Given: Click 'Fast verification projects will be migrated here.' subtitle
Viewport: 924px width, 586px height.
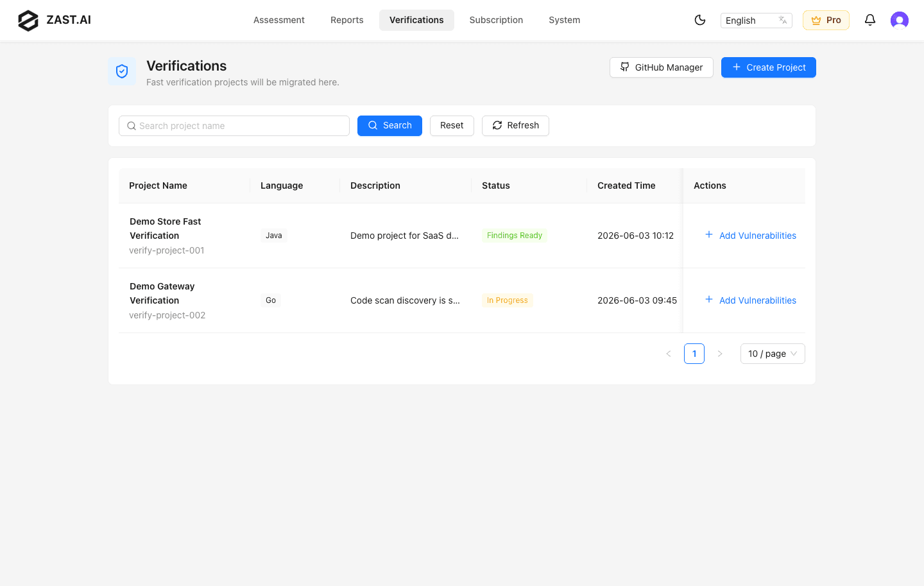Looking at the screenshot, I should pyautogui.click(x=243, y=82).
